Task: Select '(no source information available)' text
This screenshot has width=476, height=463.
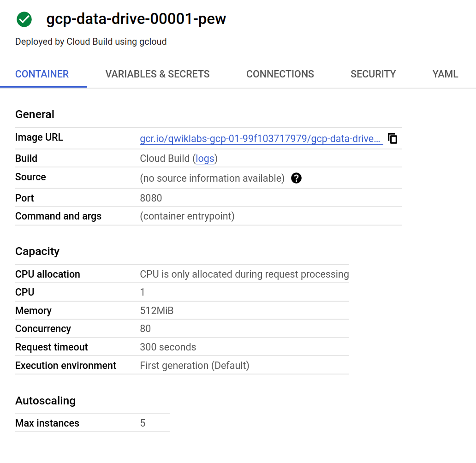Action: (x=212, y=178)
